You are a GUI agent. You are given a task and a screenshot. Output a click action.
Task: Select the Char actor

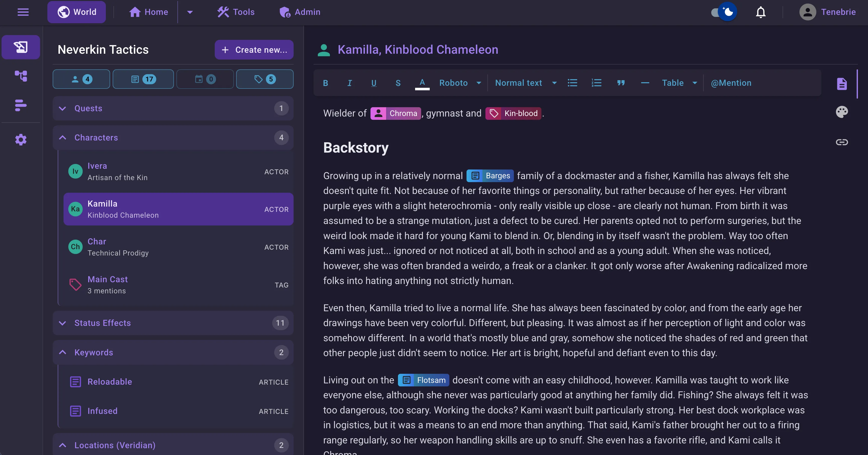(178, 247)
